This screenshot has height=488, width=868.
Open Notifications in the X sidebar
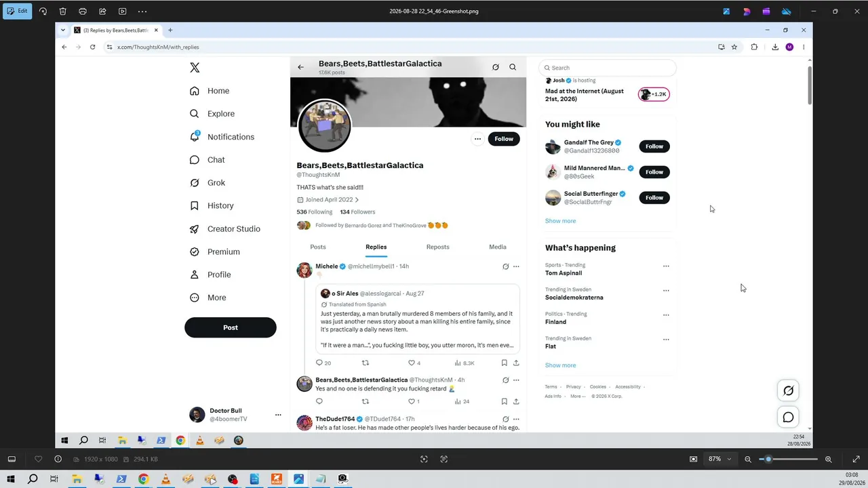point(222,137)
